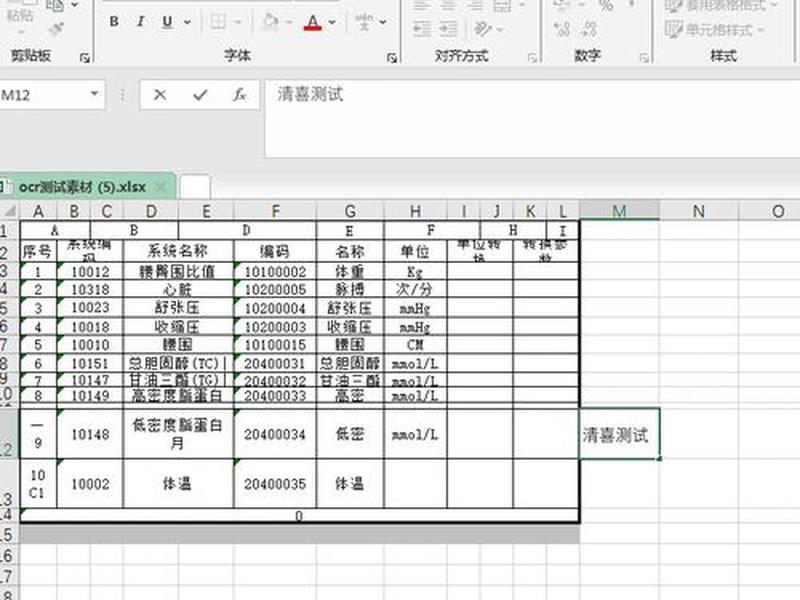Confirm entry with the checkmark icon
This screenshot has width=800, height=600.
200,95
